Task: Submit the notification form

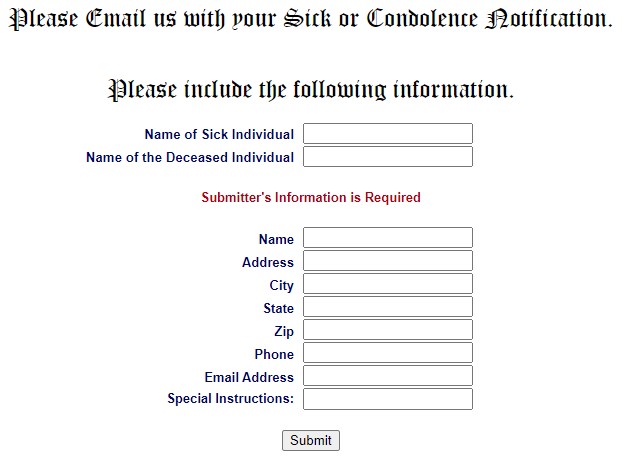Action: pos(311,441)
